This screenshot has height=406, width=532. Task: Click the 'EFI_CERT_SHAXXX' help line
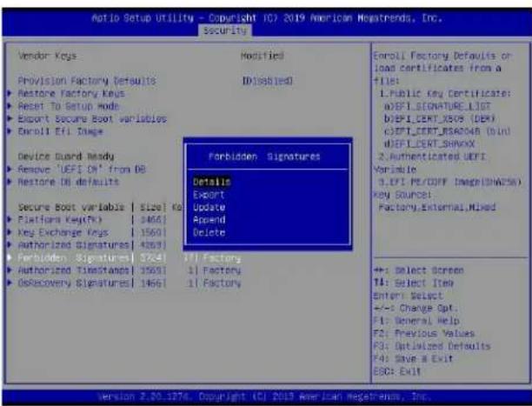point(429,144)
